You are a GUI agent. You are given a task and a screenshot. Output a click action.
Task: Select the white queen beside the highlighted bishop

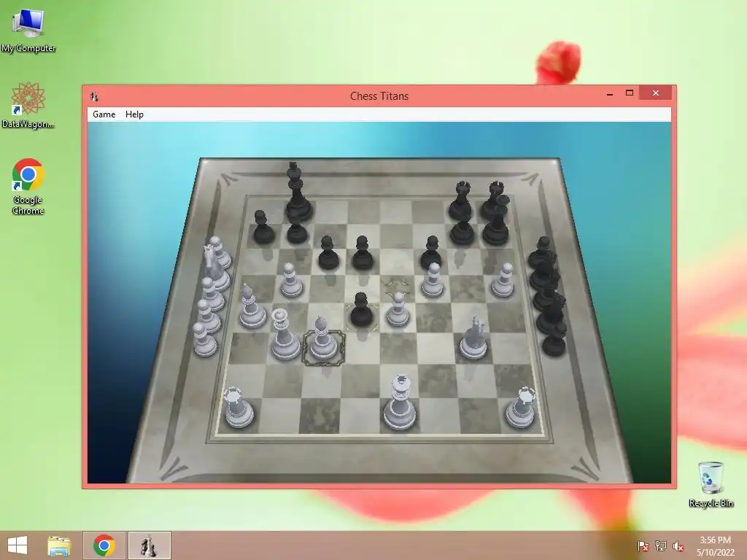tap(285, 335)
